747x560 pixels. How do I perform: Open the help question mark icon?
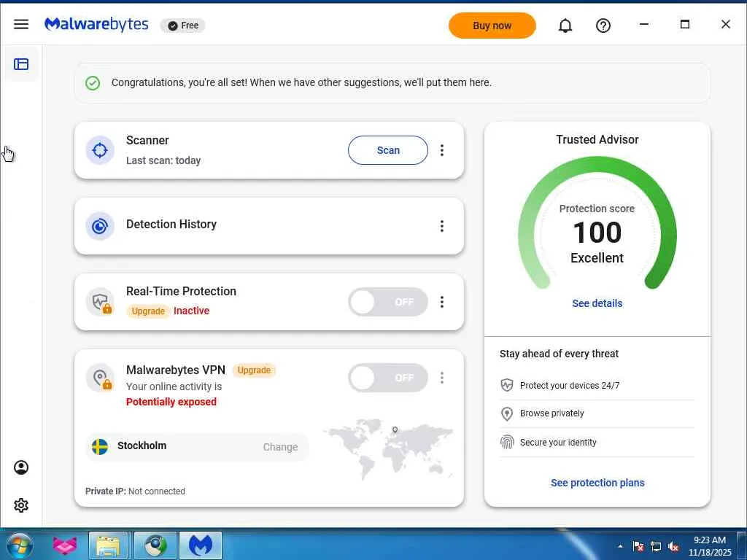click(x=603, y=26)
